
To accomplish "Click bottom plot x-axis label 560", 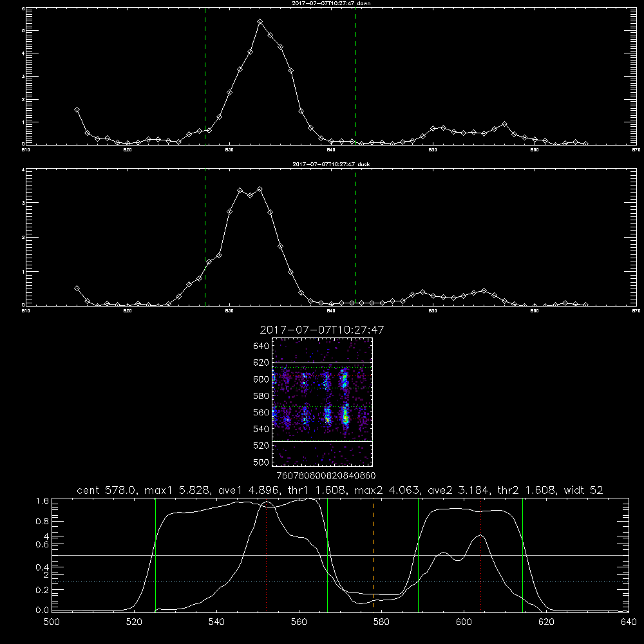I will click(299, 622).
